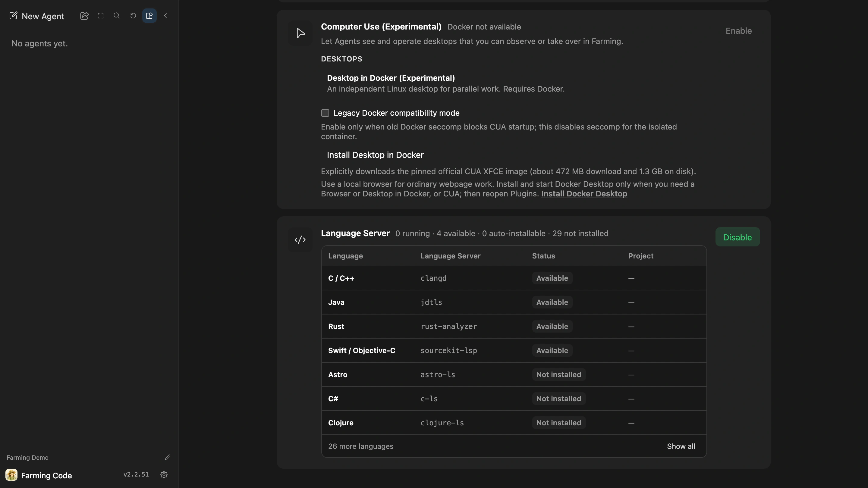
Task: Open history clock icon
Action: tap(133, 16)
